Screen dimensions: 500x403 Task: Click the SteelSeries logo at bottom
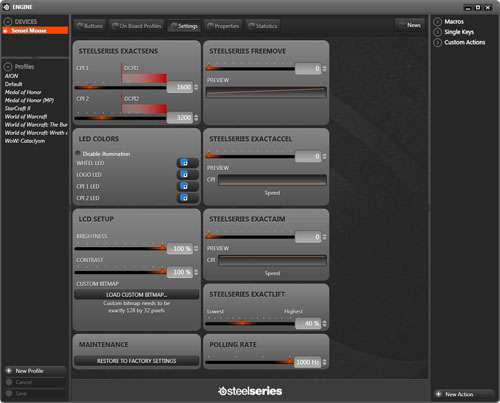[x=250, y=391]
